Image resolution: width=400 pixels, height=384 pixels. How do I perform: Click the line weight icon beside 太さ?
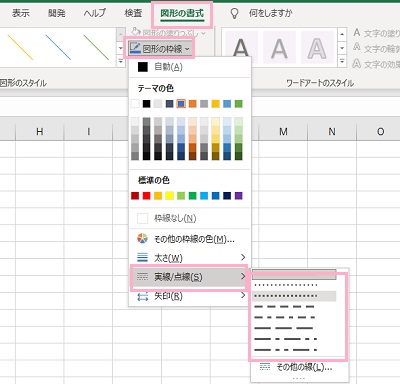point(142,257)
